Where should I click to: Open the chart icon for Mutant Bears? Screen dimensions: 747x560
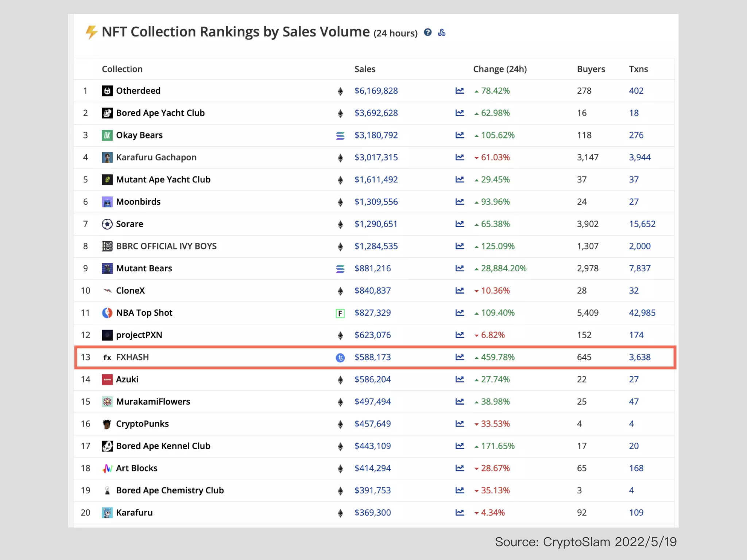point(460,268)
